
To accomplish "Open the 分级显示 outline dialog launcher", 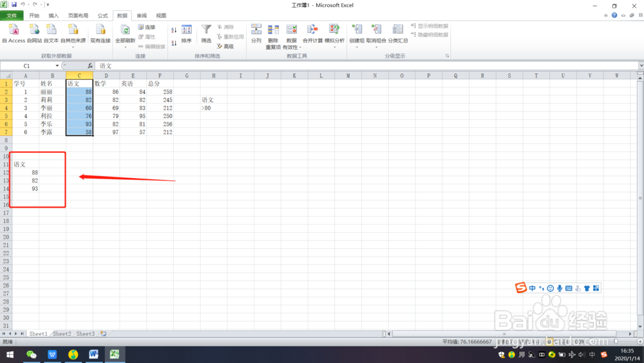I will point(448,56).
